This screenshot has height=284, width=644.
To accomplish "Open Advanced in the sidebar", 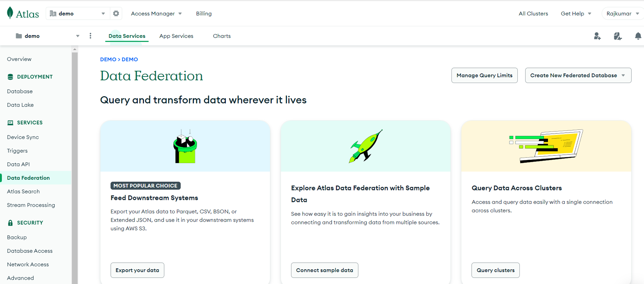I will [20, 278].
